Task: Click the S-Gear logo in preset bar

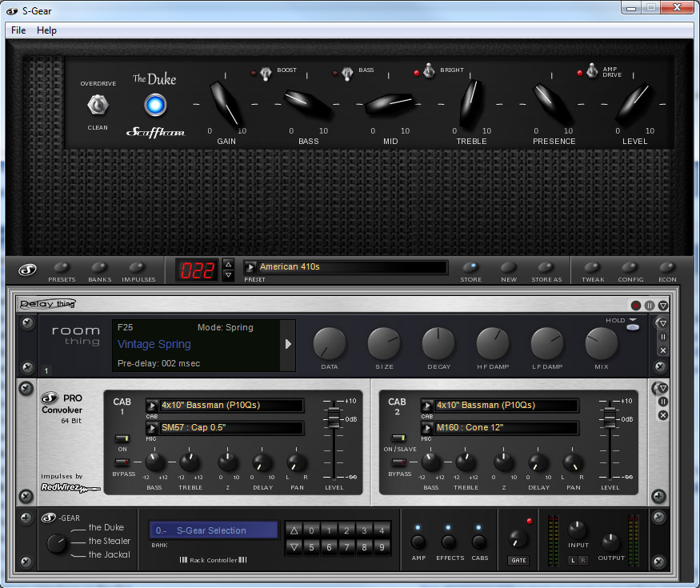Action: [x=27, y=270]
